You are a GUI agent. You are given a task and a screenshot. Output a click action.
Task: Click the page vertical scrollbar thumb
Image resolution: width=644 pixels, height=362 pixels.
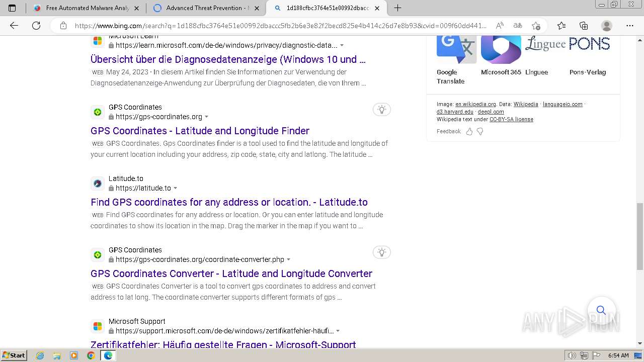[639, 237]
